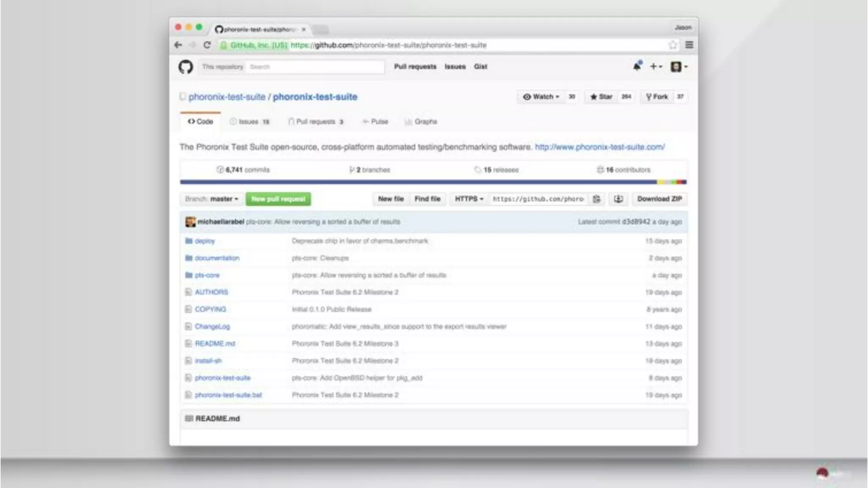The width and height of the screenshot is (868, 488).
Task: Switch to the Issues tab
Action: pos(249,122)
